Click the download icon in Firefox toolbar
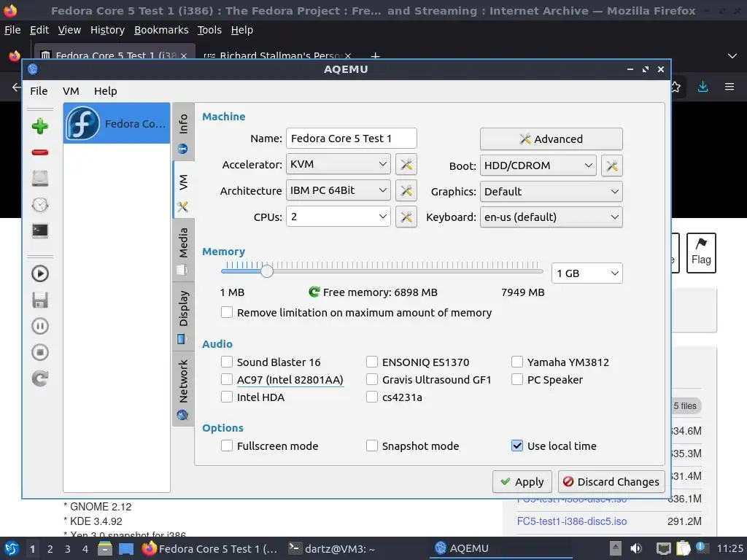Viewport: 747px width, 560px height. (703, 87)
